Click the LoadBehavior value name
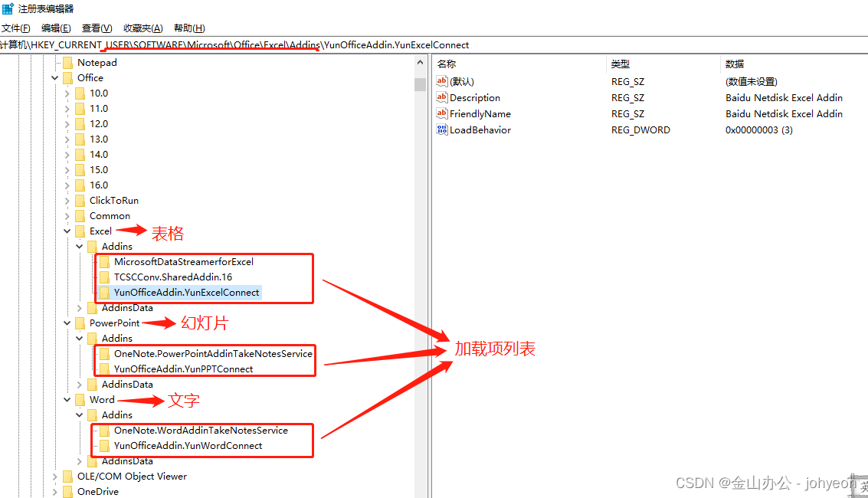Viewport: 868px width, 498px height. (x=480, y=130)
